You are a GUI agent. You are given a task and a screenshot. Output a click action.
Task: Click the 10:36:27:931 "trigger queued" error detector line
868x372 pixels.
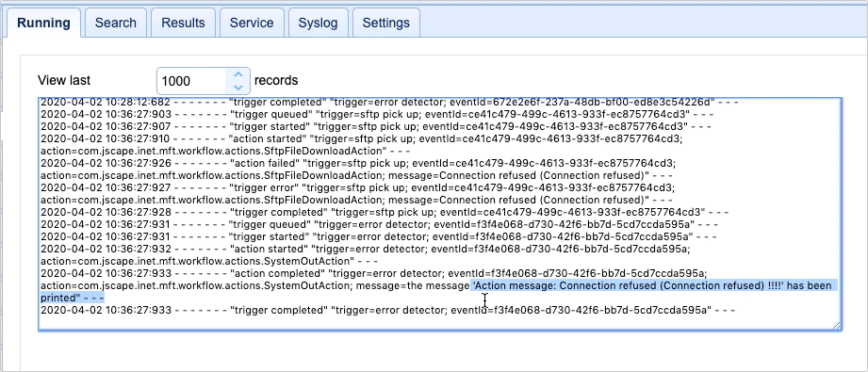pyautogui.click(x=379, y=224)
